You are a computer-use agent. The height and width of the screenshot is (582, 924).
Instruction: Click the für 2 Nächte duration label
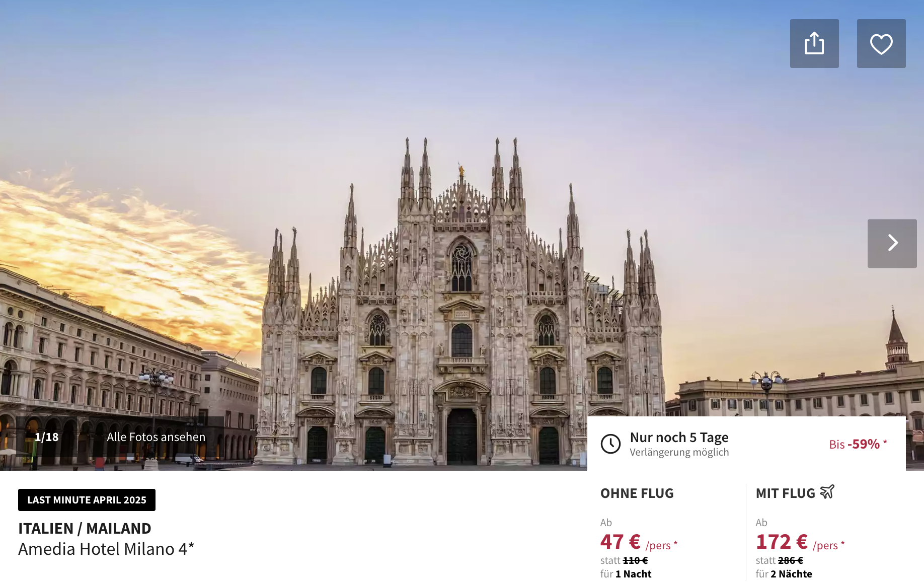(784, 574)
